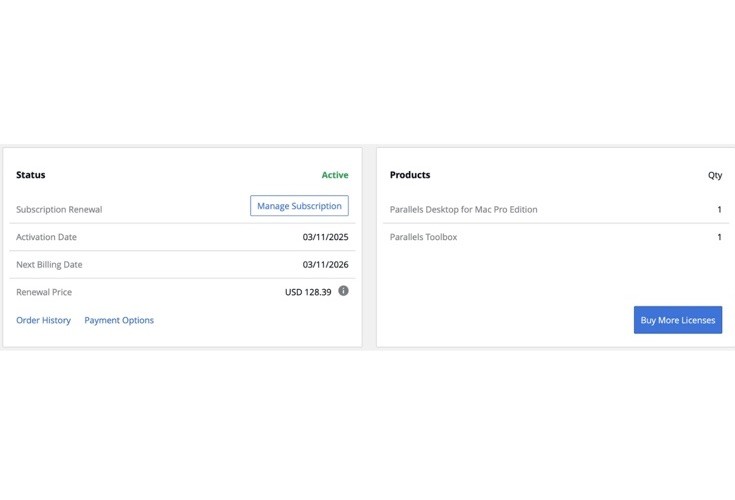Click quantity value for Parallels Desktop
The image size is (735, 500).
[x=719, y=209]
